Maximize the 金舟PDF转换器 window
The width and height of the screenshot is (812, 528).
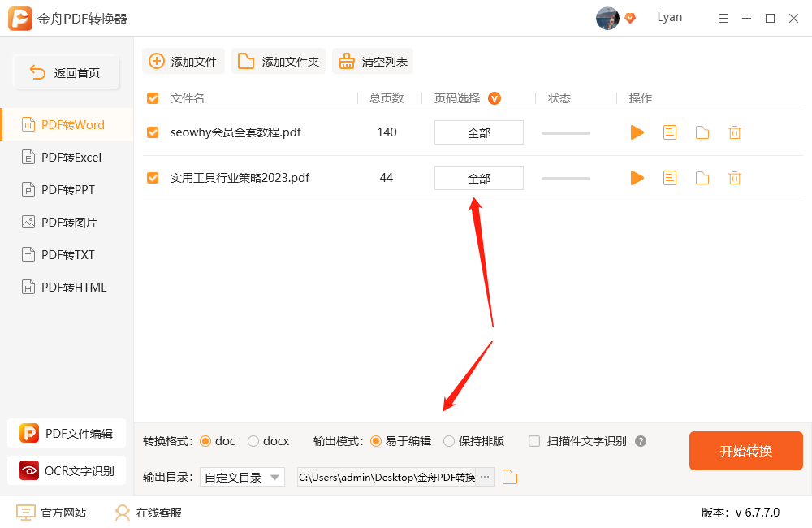770,19
